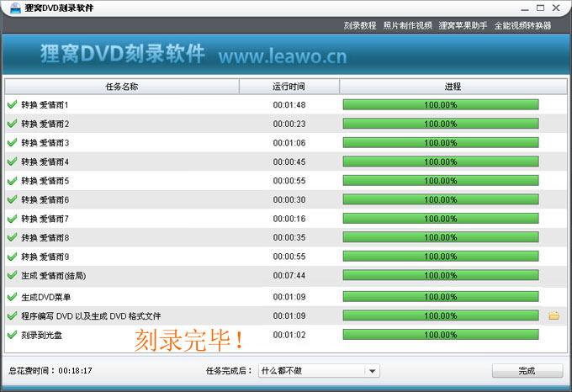Open the 刻录教程 link

click(x=360, y=25)
